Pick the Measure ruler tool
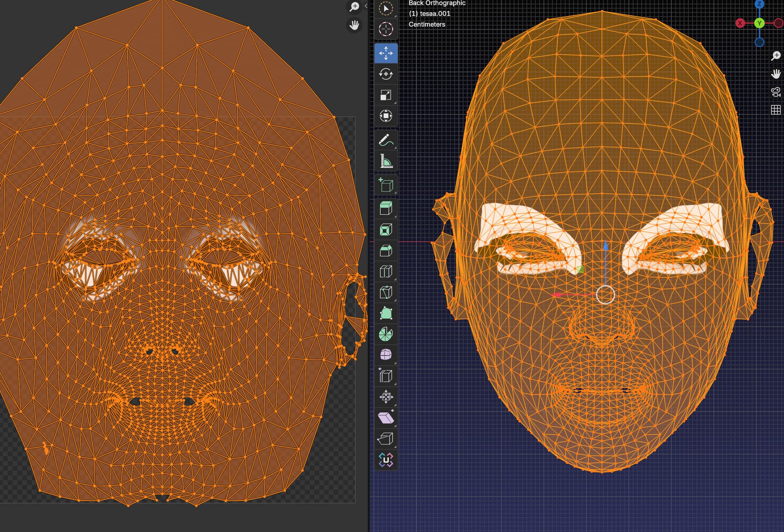The height and width of the screenshot is (532, 784). [x=386, y=161]
